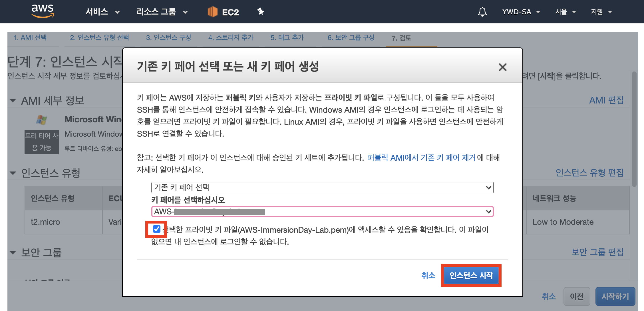The width and height of the screenshot is (644, 311).
Task: Switch to the 6. 보안 그룹 구성 tab
Action: [x=351, y=38]
